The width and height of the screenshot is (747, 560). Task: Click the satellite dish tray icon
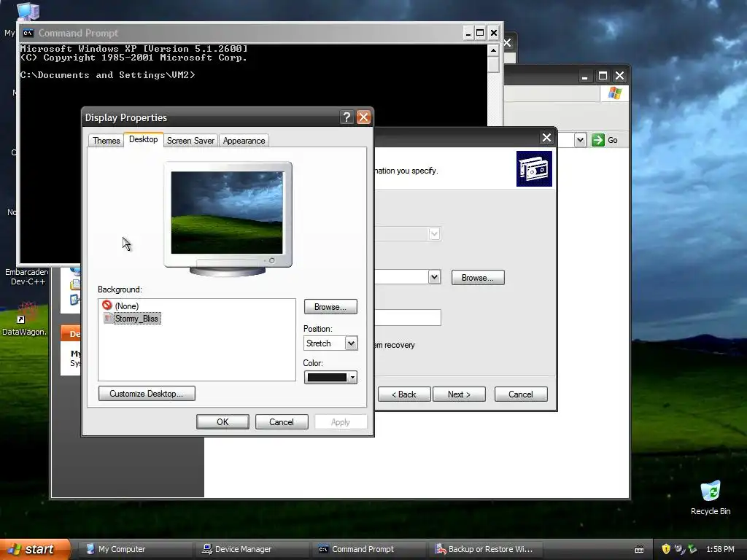(679, 549)
